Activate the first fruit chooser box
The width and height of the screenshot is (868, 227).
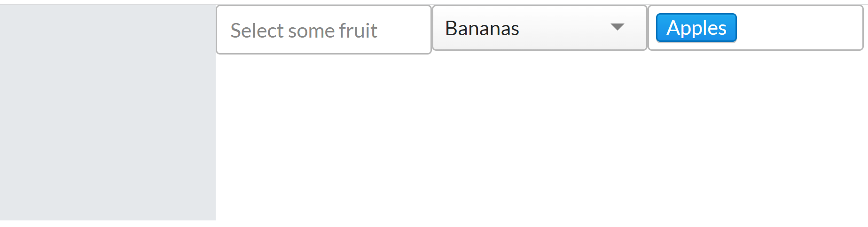point(323,30)
